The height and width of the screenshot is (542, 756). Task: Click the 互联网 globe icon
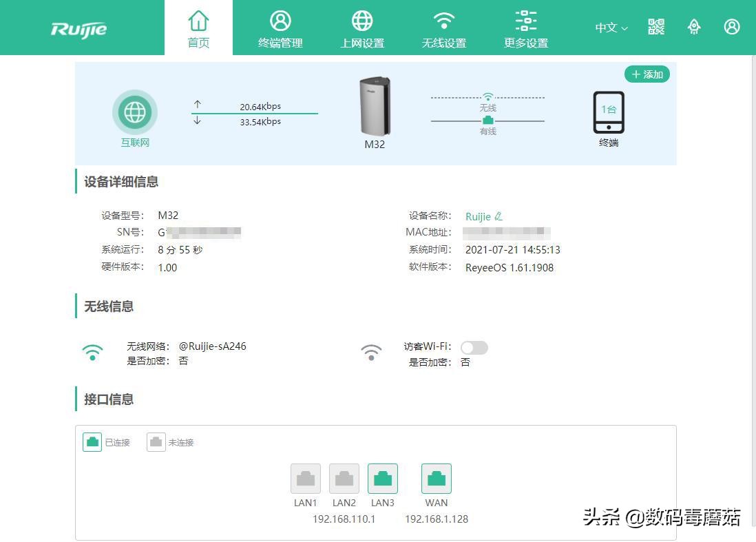[x=135, y=111]
